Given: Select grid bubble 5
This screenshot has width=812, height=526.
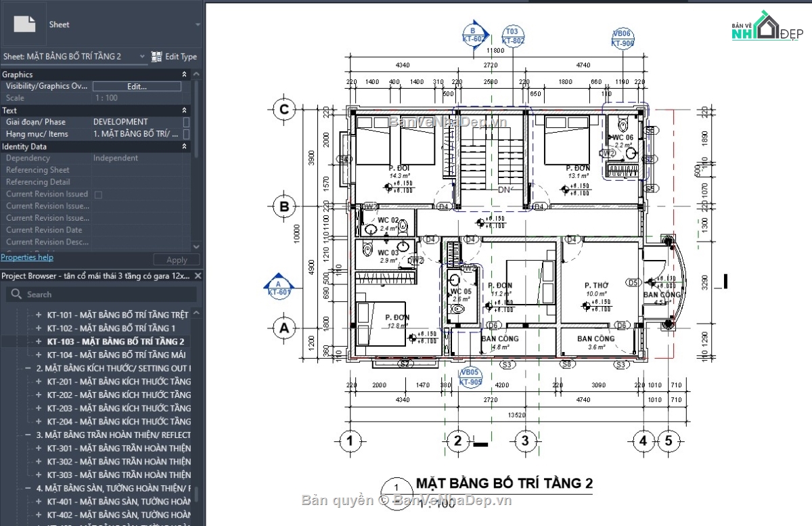Looking at the screenshot, I should pos(669,441).
